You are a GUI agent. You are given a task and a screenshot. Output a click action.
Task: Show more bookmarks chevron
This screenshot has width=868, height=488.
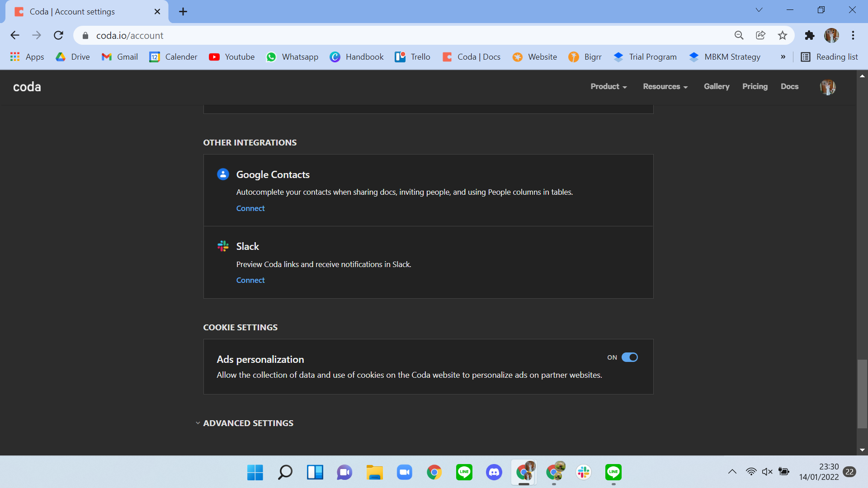(x=783, y=57)
